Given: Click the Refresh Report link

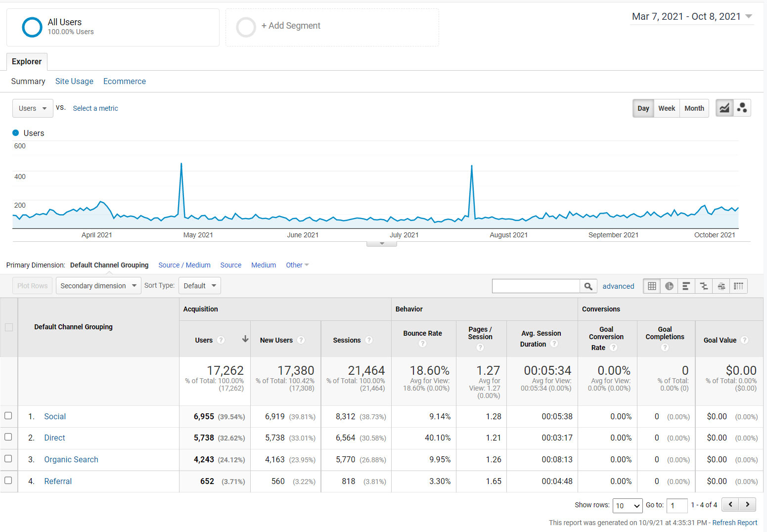Looking at the screenshot, I should click(735, 523).
